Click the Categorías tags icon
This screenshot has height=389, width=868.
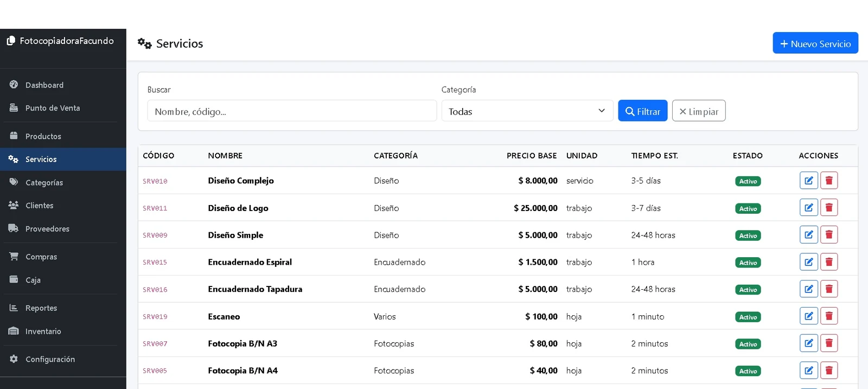click(x=14, y=182)
